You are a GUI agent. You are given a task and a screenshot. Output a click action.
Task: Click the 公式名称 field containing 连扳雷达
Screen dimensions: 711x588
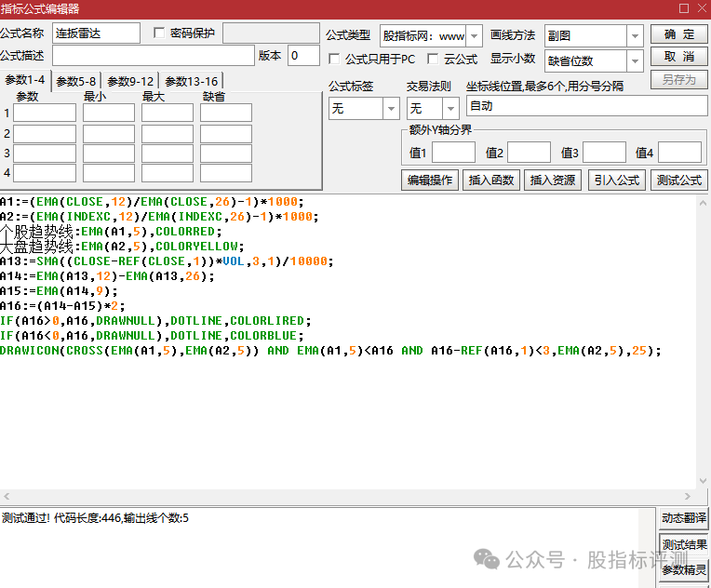pos(96,33)
